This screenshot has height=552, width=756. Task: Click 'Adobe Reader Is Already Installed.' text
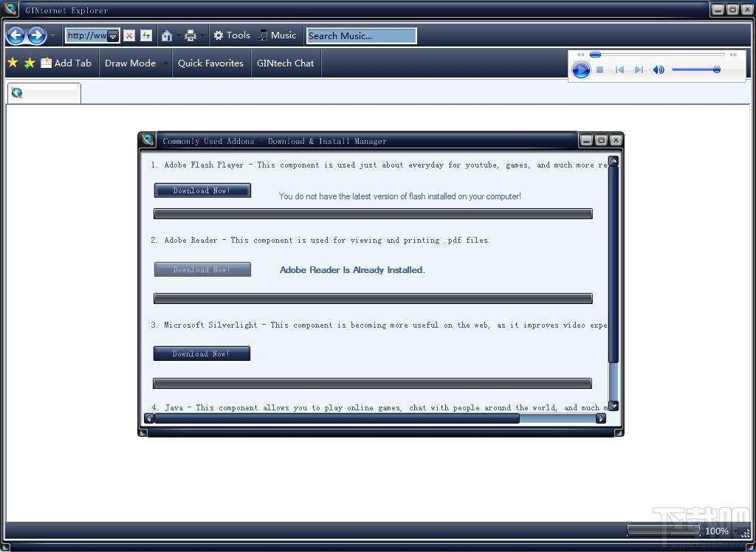(x=352, y=270)
